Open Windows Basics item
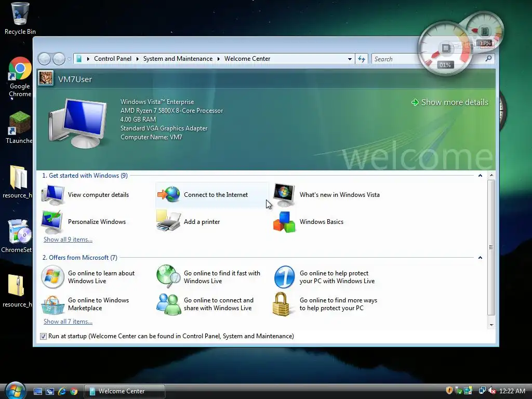The width and height of the screenshot is (532, 399). [309, 222]
